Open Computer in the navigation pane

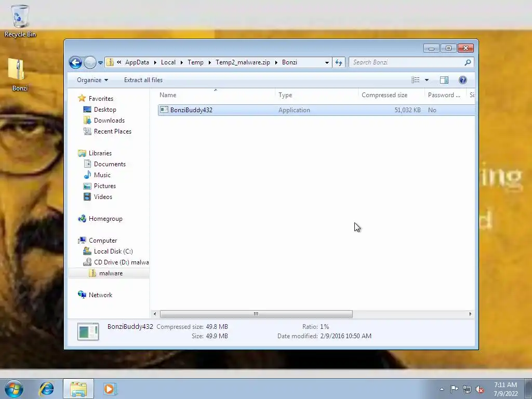(103, 240)
